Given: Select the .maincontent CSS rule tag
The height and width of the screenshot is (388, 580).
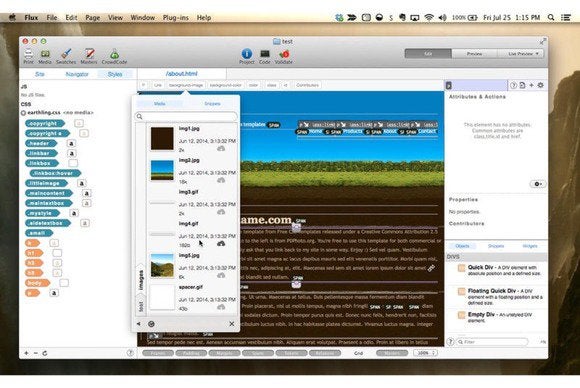Looking at the screenshot, I should click(x=49, y=193).
